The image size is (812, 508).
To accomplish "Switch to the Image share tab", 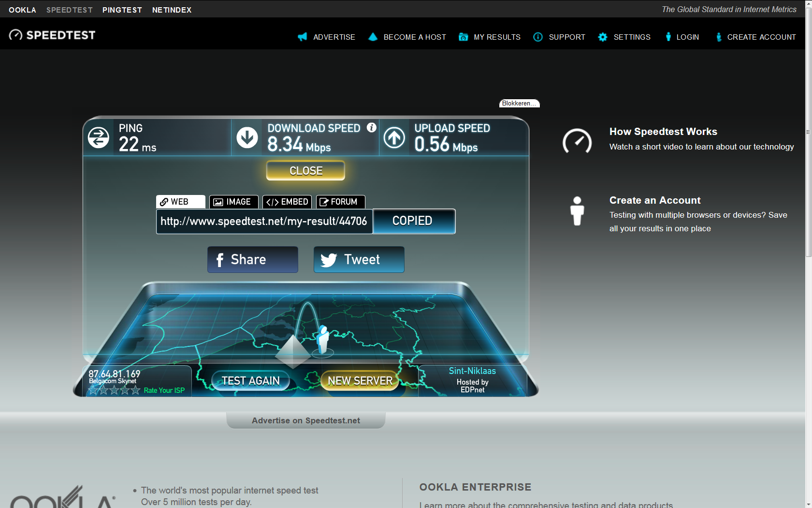I will (233, 202).
